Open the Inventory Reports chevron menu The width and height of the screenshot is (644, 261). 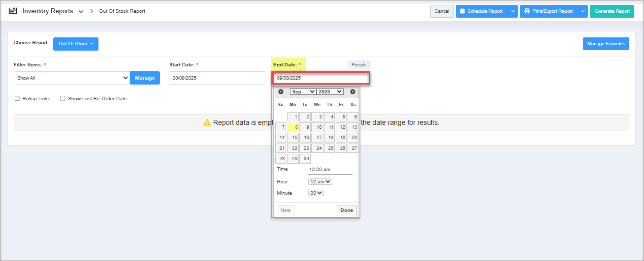tap(81, 11)
